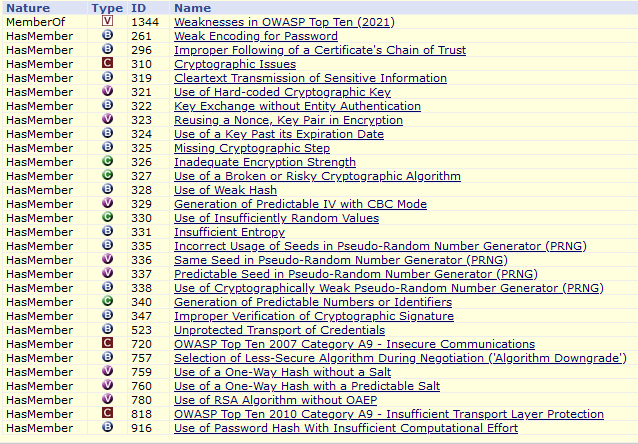Open Predictable Seed in PRNG link
This screenshot has width=638, height=444.
tap(356, 274)
